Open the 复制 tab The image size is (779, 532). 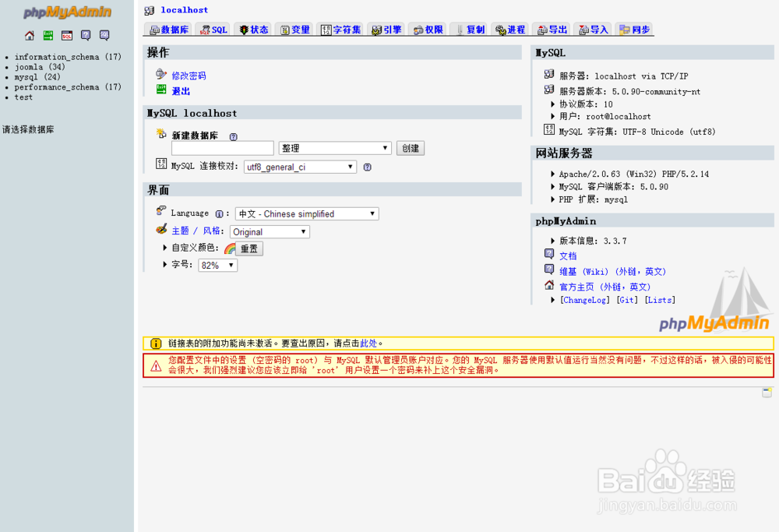(469, 30)
